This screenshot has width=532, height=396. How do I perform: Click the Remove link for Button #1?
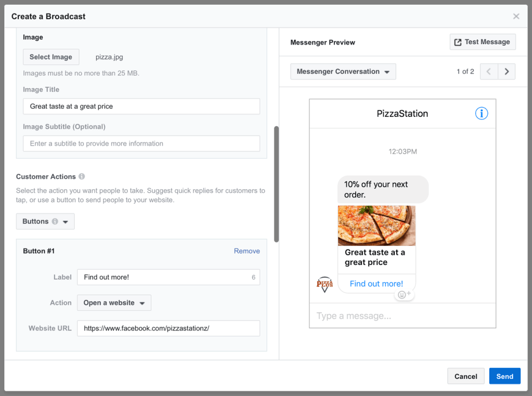246,251
